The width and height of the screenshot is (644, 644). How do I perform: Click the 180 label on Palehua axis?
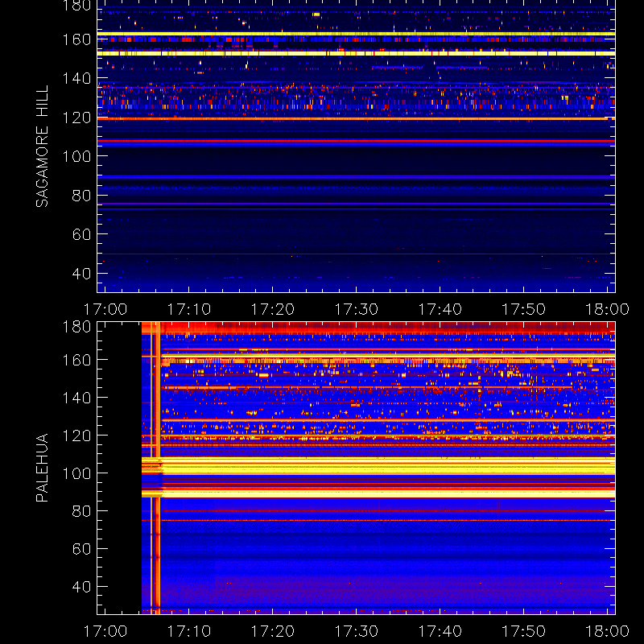click(76, 327)
